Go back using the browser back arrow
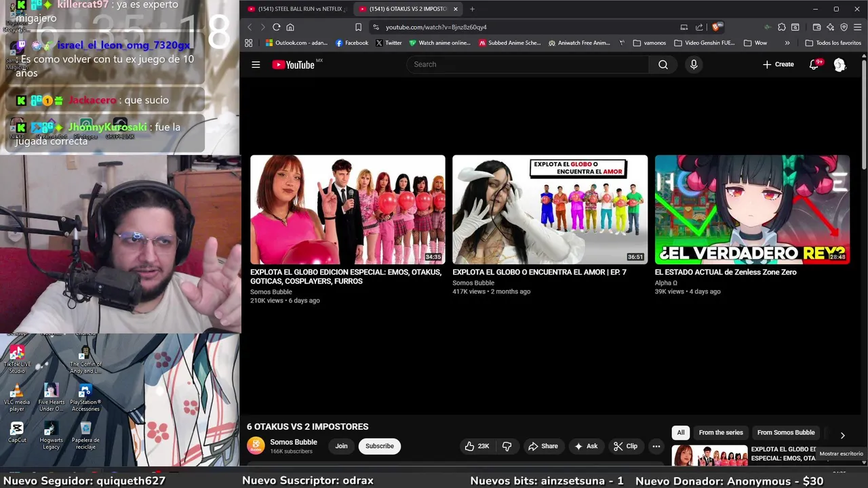The height and width of the screenshot is (488, 868). pos(250,27)
